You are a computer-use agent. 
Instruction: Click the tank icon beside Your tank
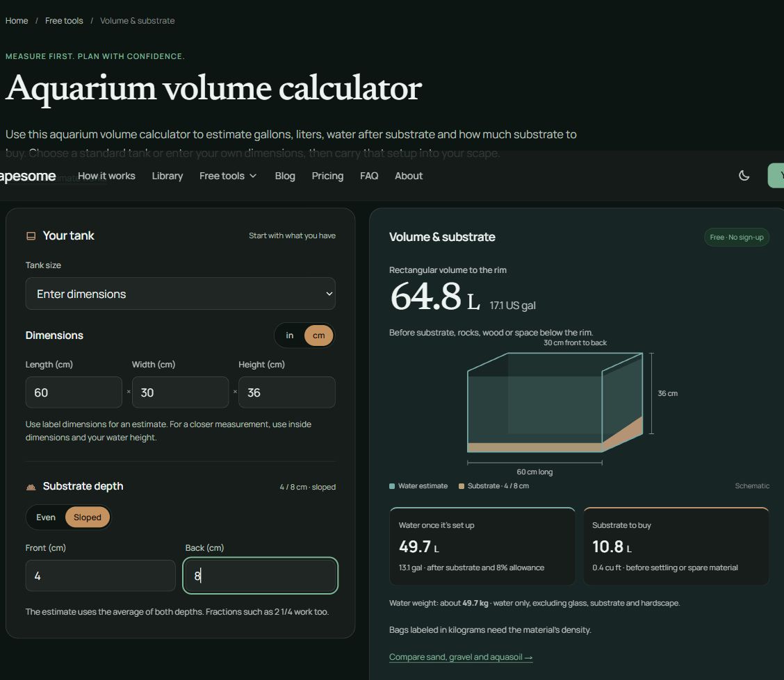point(31,236)
